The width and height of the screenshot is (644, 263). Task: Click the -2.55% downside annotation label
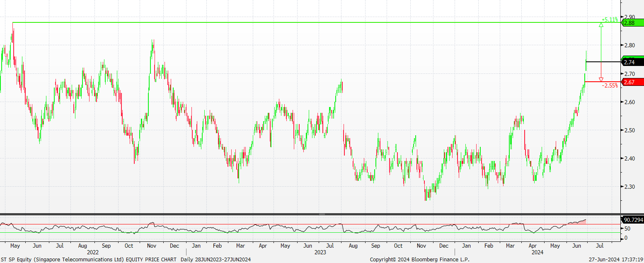tap(610, 85)
